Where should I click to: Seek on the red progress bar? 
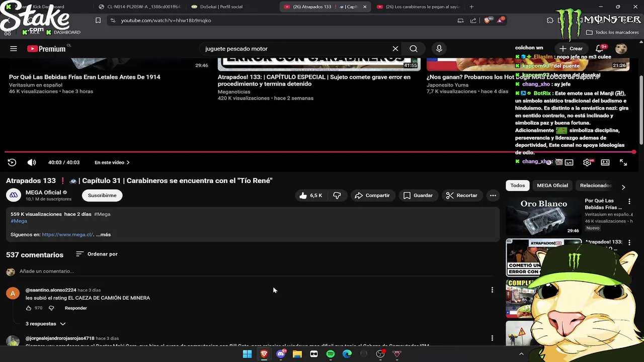click(x=319, y=151)
